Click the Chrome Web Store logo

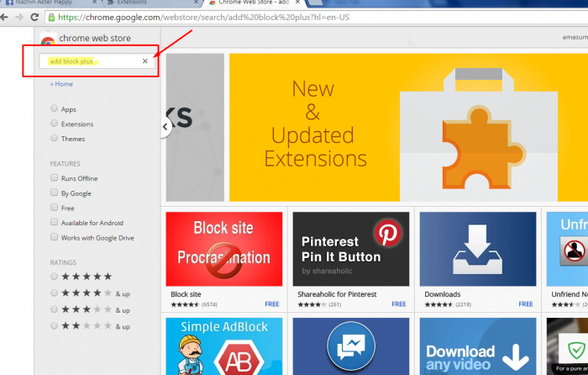(48, 39)
